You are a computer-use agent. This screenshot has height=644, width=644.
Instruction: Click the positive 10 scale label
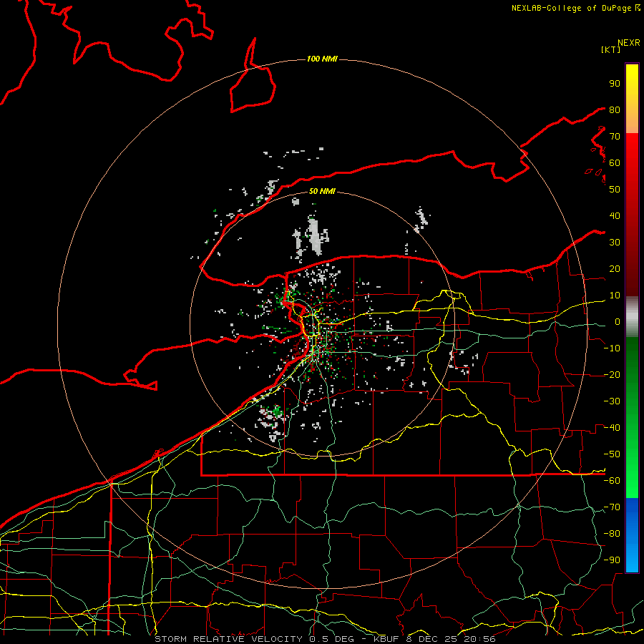pyautogui.click(x=615, y=296)
